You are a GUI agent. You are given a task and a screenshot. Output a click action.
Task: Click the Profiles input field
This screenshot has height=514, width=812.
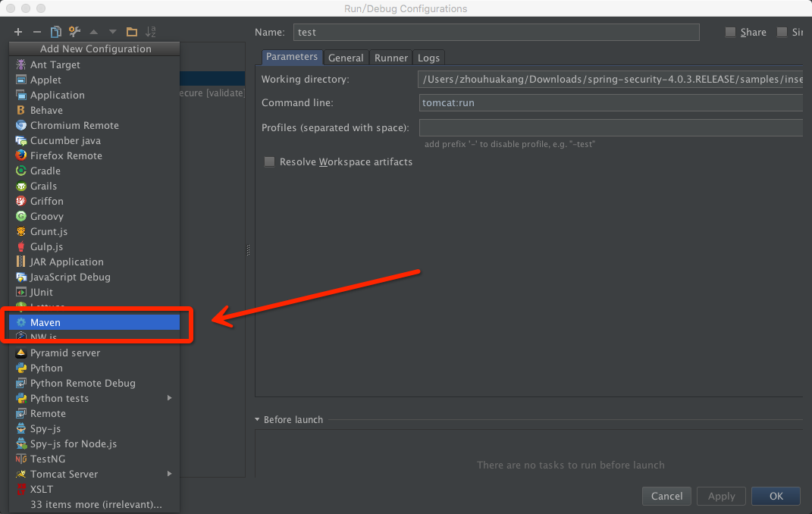610,127
